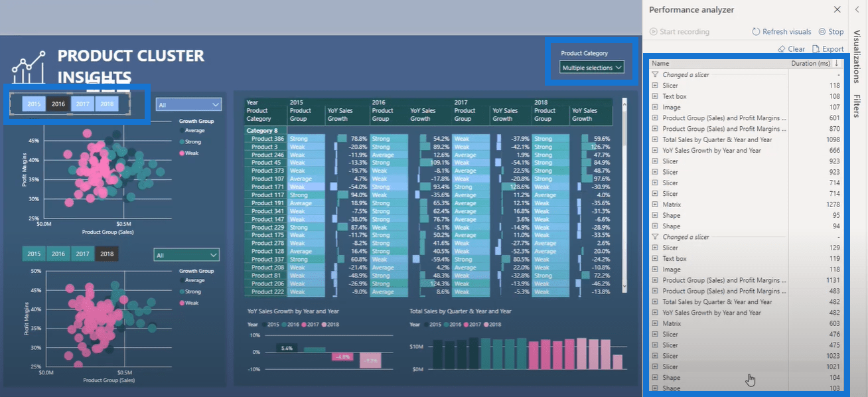Expand the Product Group row with duration 870
Viewport: 868px width, 397px height.
tap(655, 129)
